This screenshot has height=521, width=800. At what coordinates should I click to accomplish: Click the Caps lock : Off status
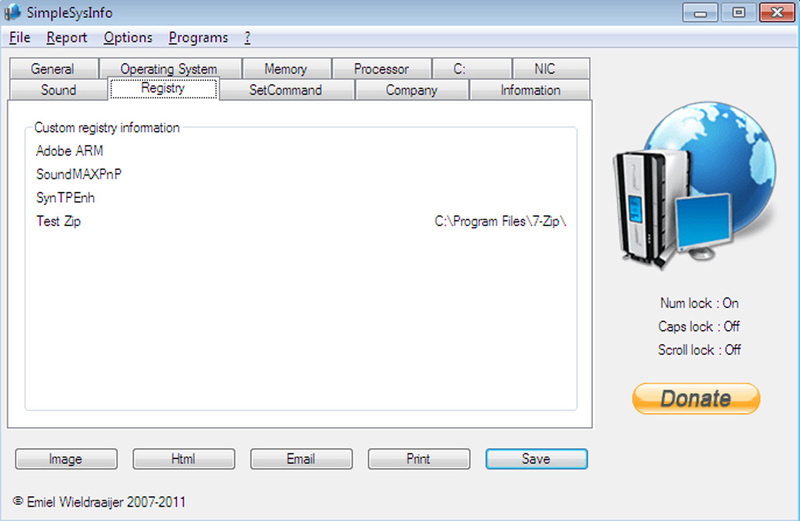[699, 327]
